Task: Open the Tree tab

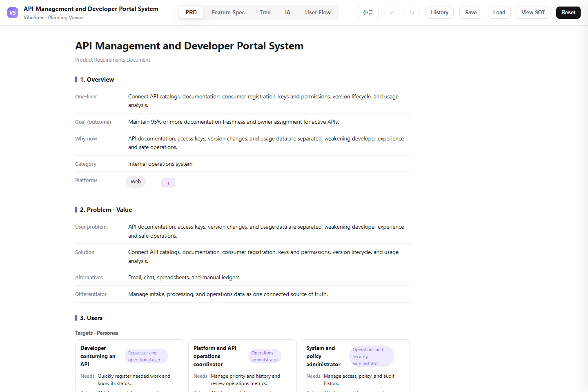Action: point(265,13)
